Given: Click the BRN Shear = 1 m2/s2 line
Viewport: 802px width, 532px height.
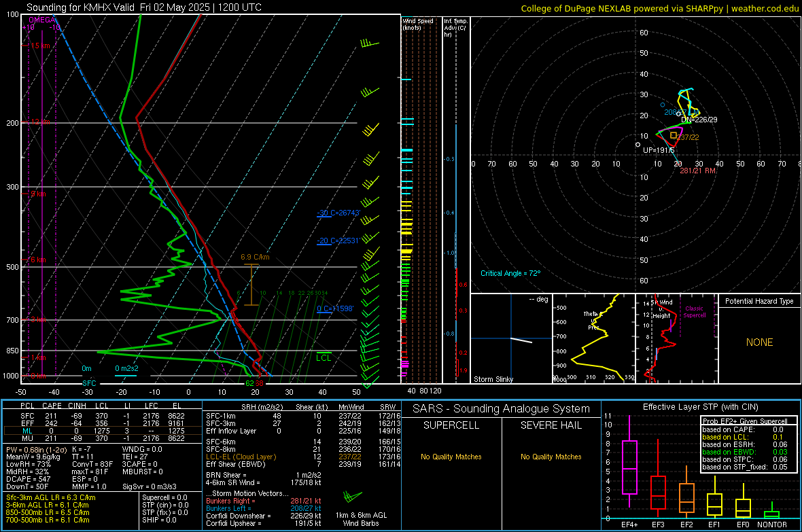Looking at the screenshot, I should [264, 475].
